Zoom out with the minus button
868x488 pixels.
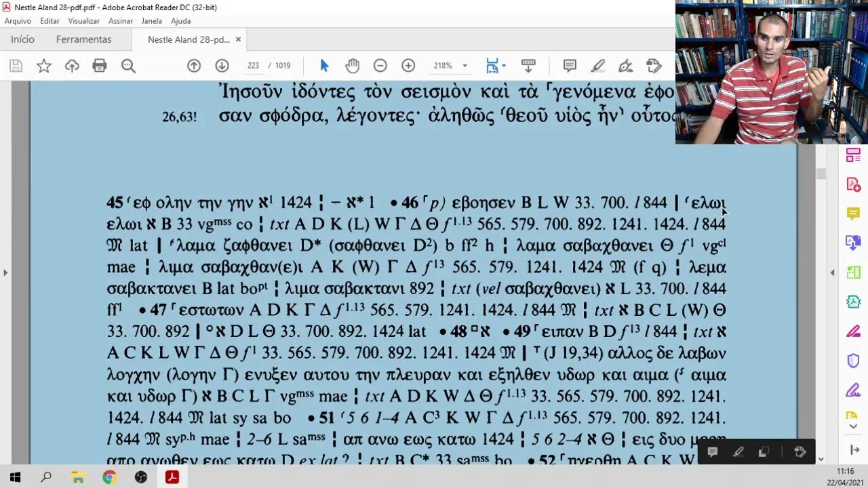tap(380, 66)
